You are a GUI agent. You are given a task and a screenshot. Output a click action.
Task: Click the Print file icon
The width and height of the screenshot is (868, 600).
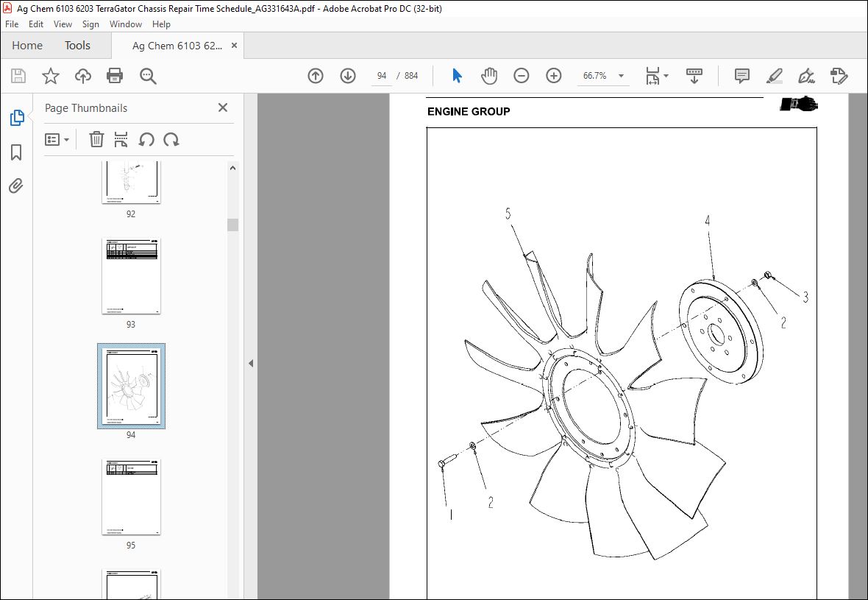(115, 76)
